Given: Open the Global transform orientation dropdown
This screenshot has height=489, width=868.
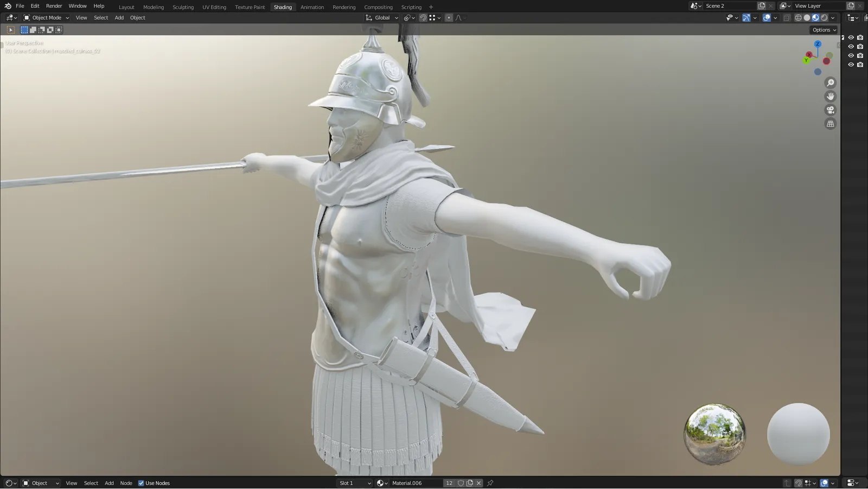Looking at the screenshot, I should pyautogui.click(x=382, y=18).
